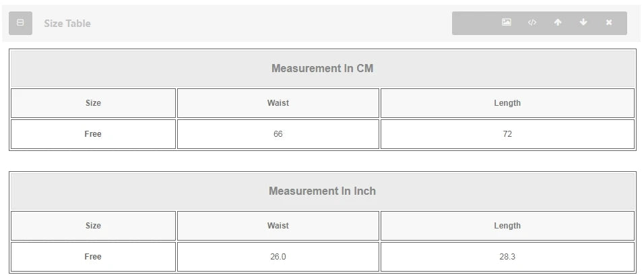The height and width of the screenshot is (275, 644).
Task: Move the Size Table module down
Action: click(583, 22)
